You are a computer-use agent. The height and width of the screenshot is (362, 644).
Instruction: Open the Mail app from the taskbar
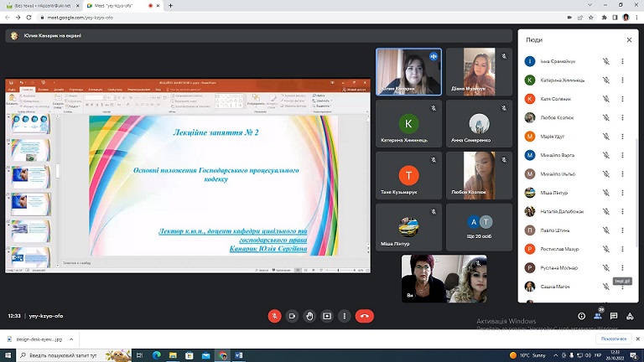pyautogui.click(x=205, y=355)
